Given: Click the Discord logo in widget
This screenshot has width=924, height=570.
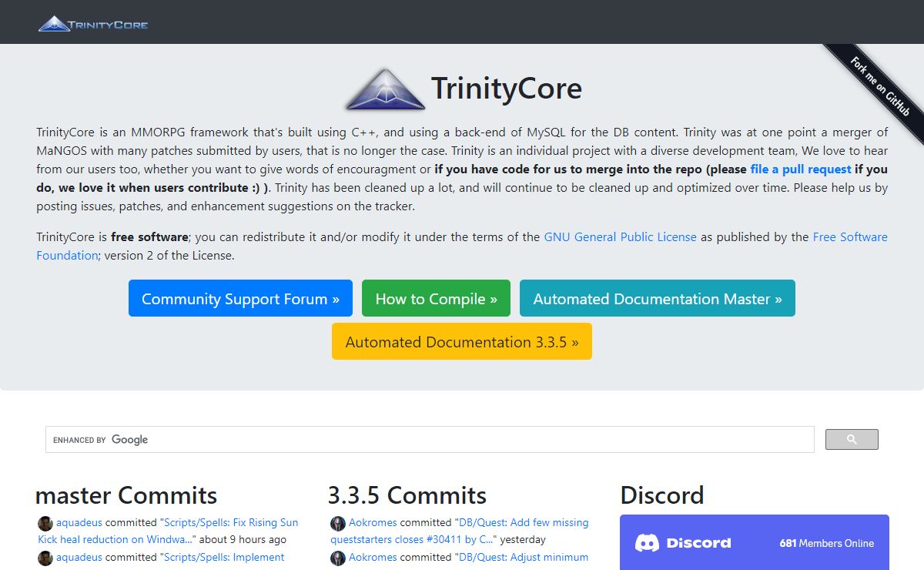Looking at the screenshot, I should (683, 543).
